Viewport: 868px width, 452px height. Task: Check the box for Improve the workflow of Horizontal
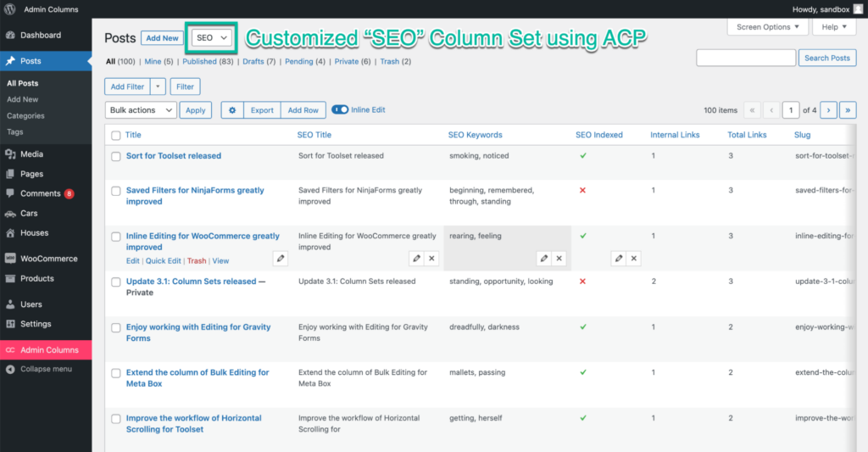coord(115,419)
